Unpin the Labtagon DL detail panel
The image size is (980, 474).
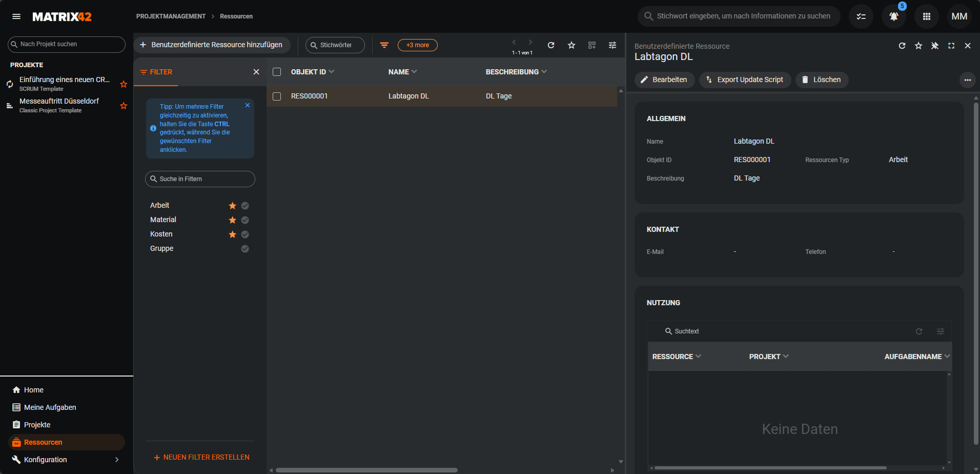coord(934,46)
